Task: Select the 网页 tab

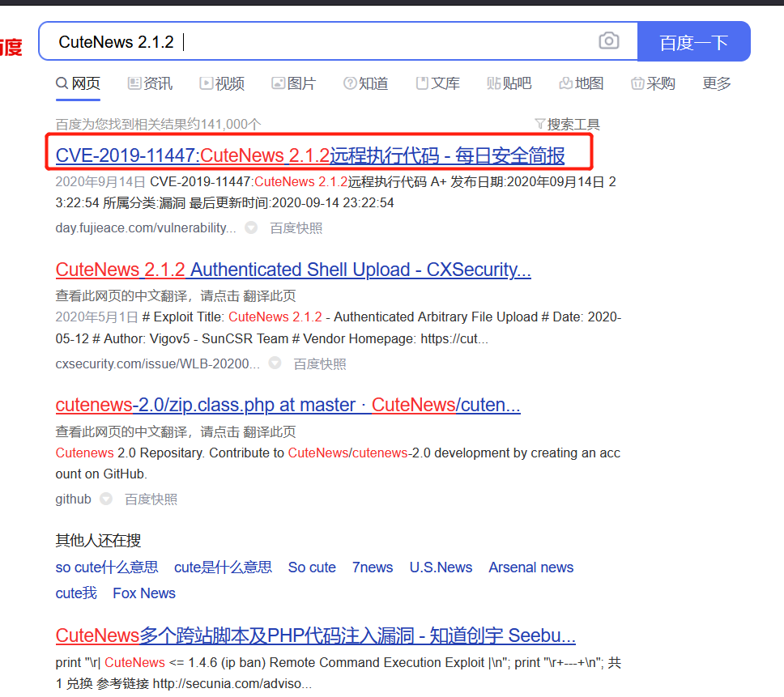Action: pyautogui.click(x=78, y=83)
